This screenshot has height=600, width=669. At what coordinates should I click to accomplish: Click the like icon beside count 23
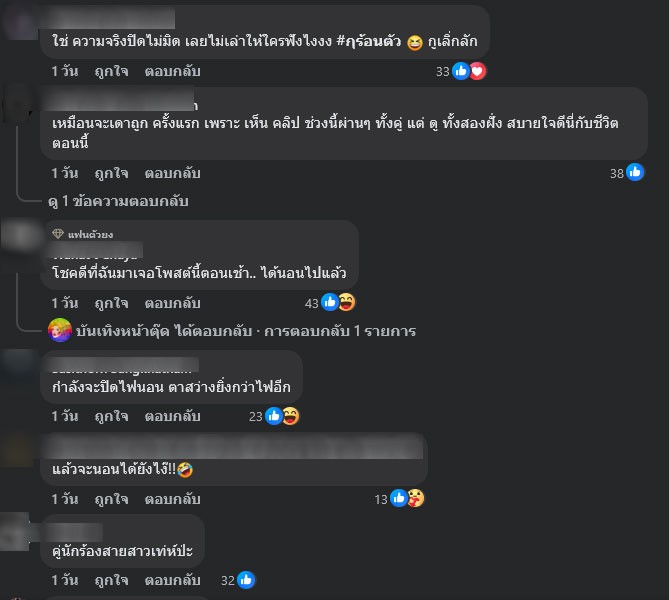(274, 416)
